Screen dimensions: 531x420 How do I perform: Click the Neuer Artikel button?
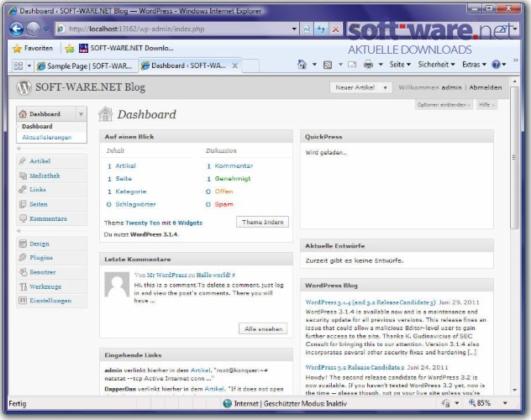click(x=355, y=87)
